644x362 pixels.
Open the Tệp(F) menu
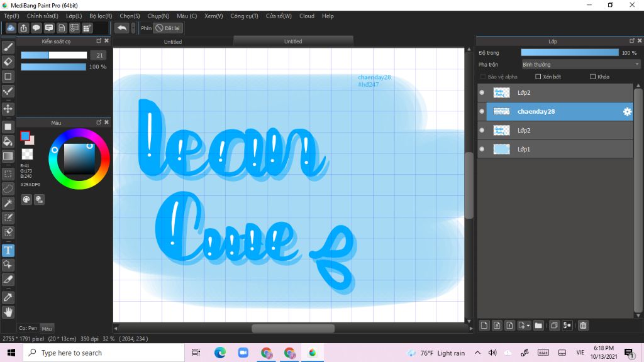pyautogui.click(x=11, y=16)
